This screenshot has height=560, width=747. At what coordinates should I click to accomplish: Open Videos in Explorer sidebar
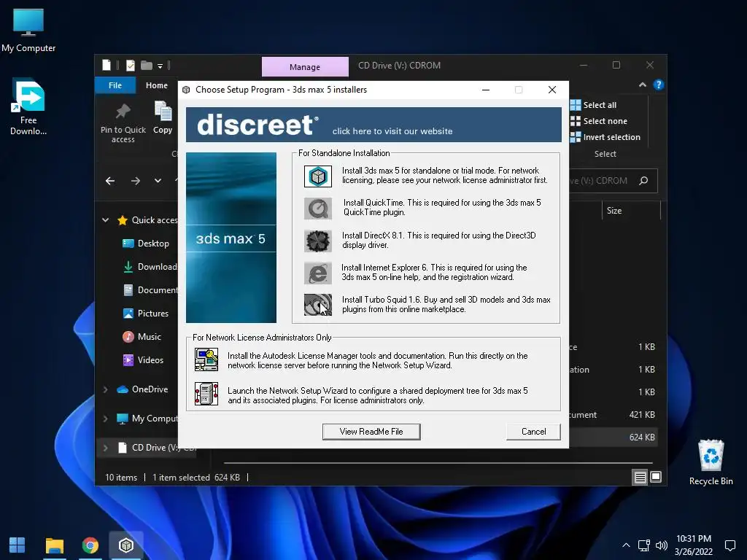pyautogui.click(x=143, y=360)
